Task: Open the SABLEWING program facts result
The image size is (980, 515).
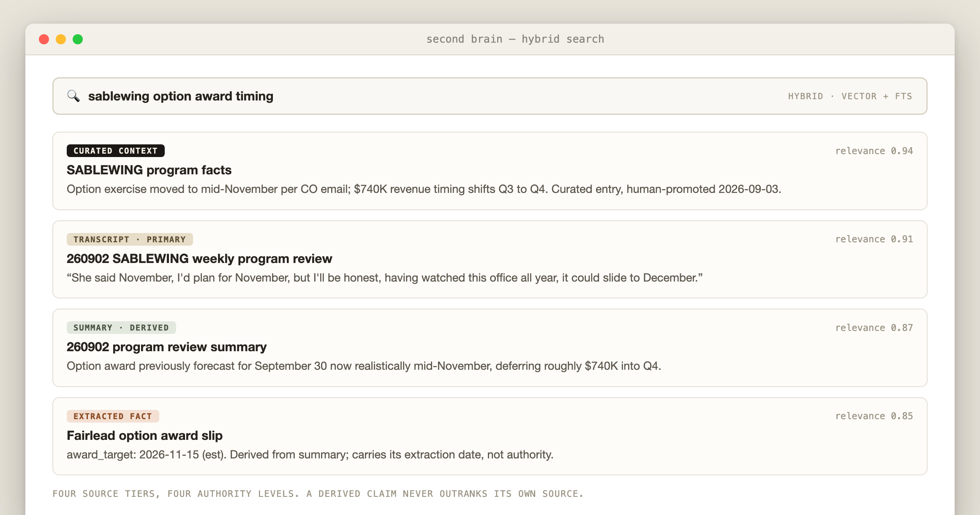Action: point(149,170)
